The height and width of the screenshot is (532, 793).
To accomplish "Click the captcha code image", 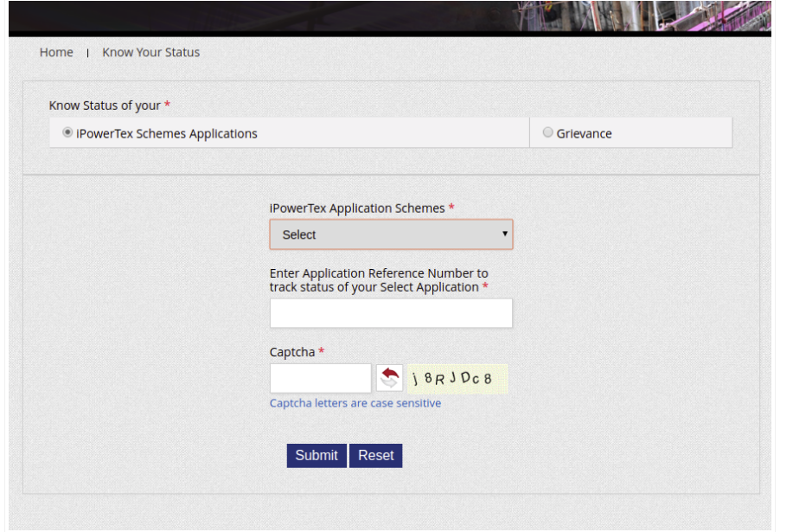I will tap(457, 379).
